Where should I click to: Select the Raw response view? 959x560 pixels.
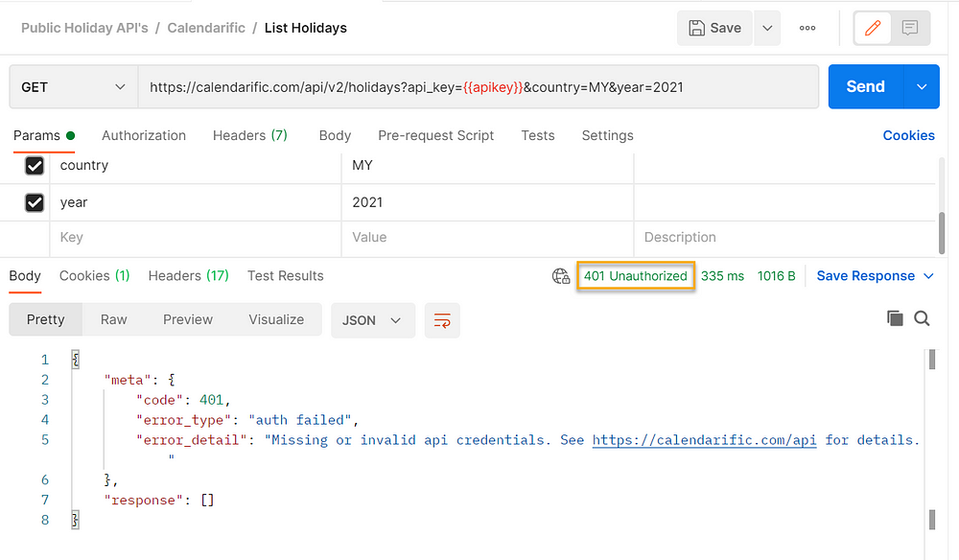113,319
